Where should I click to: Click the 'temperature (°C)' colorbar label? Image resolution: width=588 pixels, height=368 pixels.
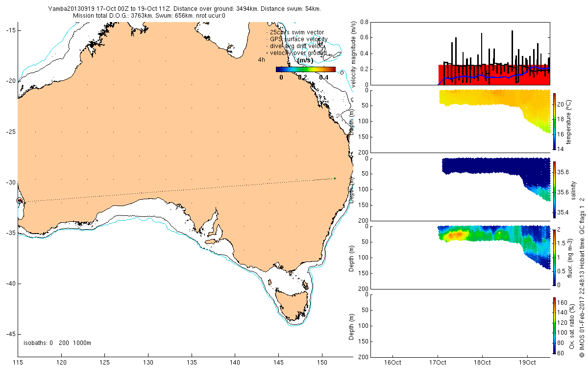[x=568, y=121]
